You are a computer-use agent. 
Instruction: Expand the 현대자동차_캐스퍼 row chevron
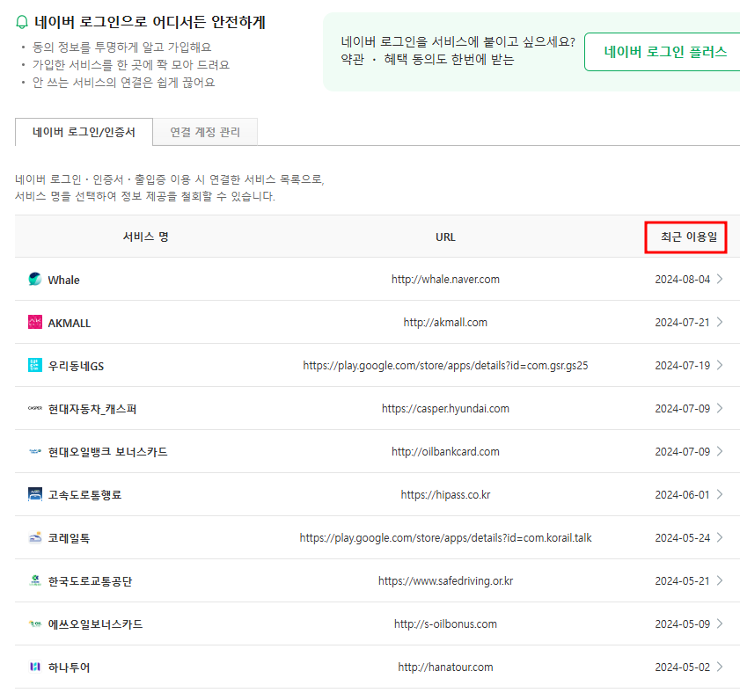pos(720,408)
